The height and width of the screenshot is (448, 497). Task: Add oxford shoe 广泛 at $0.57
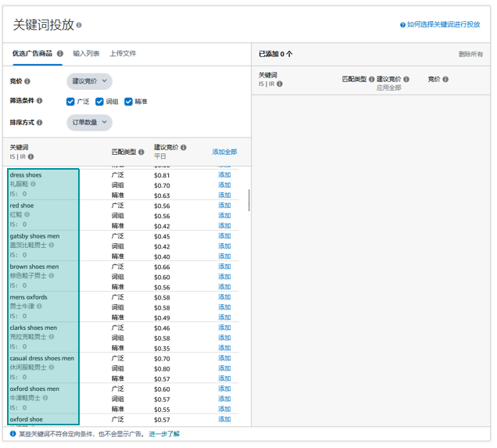point(224,419)
